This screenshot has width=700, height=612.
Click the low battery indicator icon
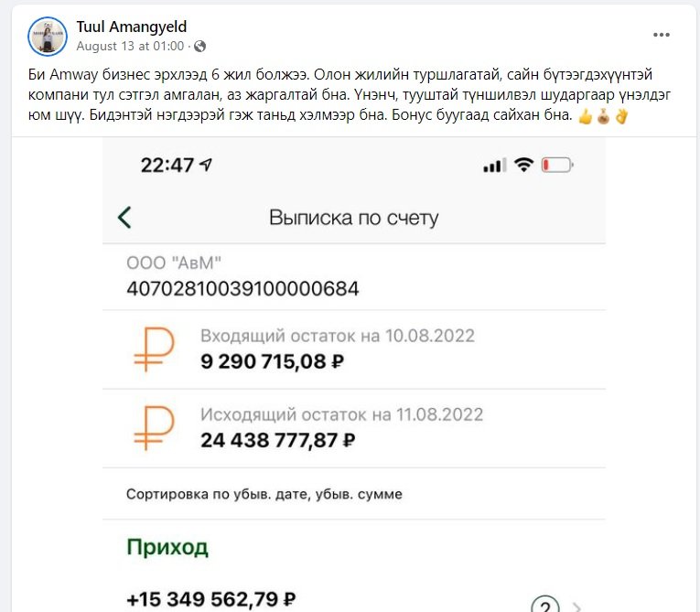point(557,165)
